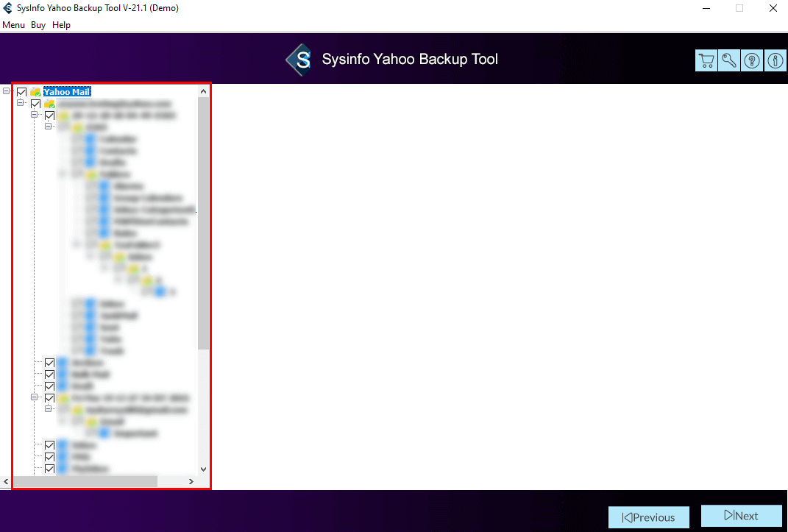
Task: Click the tree's scroll right arrow
Action: [191, 481]
